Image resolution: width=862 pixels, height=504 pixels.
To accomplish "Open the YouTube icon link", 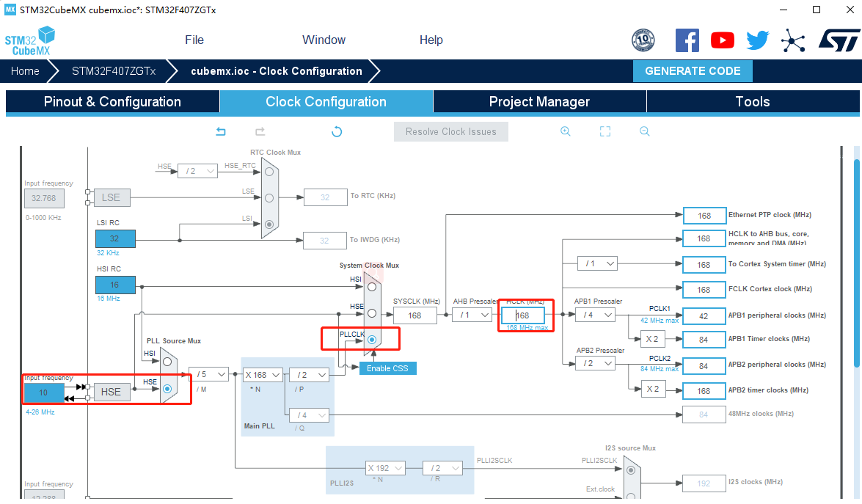I will tap(723, 40).
